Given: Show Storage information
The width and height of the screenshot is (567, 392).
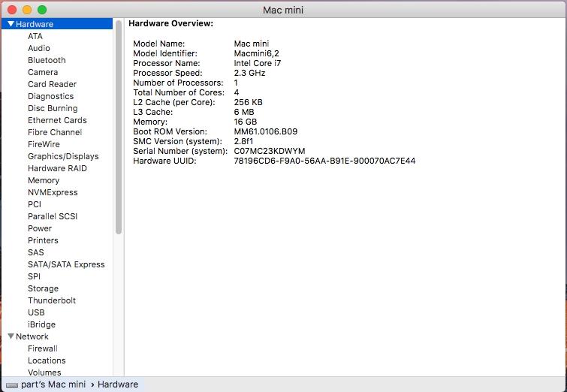Looking at the screenshot, I should 43,288.
